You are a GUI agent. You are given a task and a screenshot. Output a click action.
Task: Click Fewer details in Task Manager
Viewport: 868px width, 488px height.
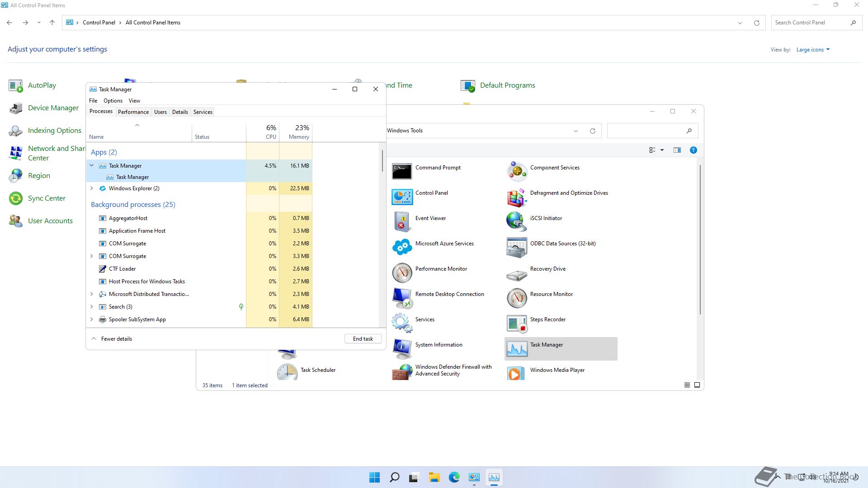pos(112,339)
